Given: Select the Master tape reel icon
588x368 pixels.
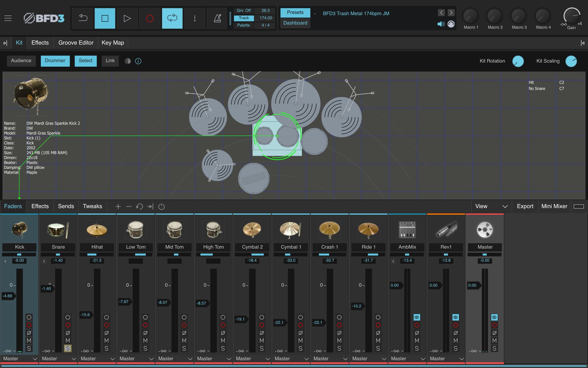Looking at the screenshot, I should [x=485, y=230].
